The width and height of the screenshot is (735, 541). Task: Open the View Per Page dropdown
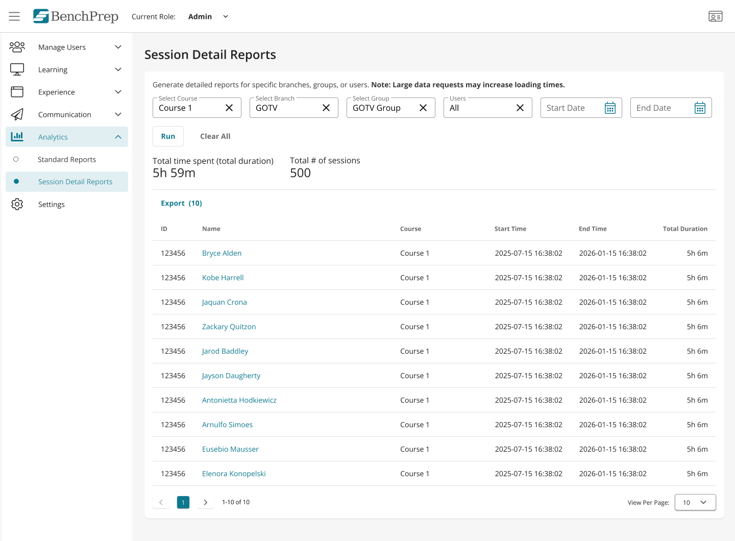[x=695, y=502]
